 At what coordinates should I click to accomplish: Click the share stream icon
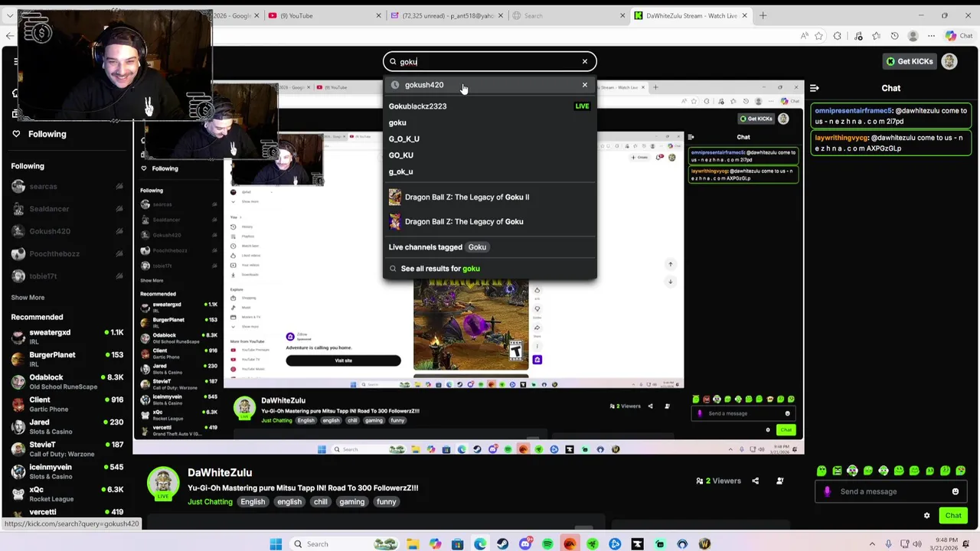tap(755, 481)
